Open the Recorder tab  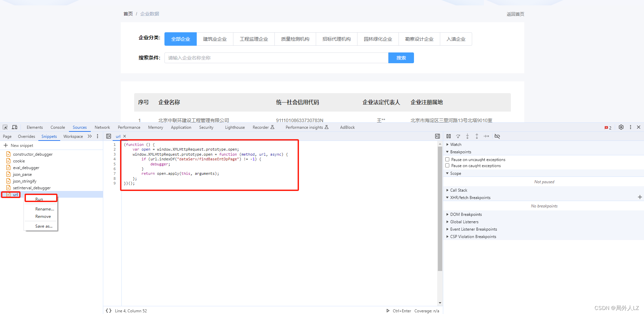(263, 127)
